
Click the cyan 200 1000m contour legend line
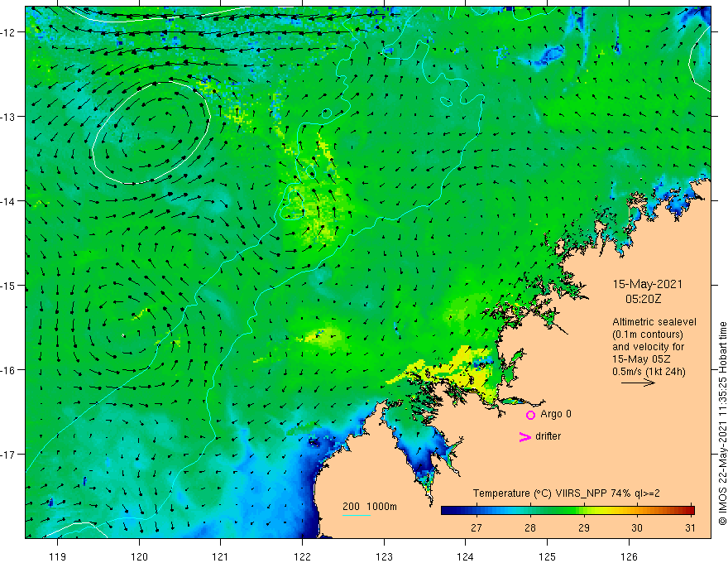tap(357, 515)
